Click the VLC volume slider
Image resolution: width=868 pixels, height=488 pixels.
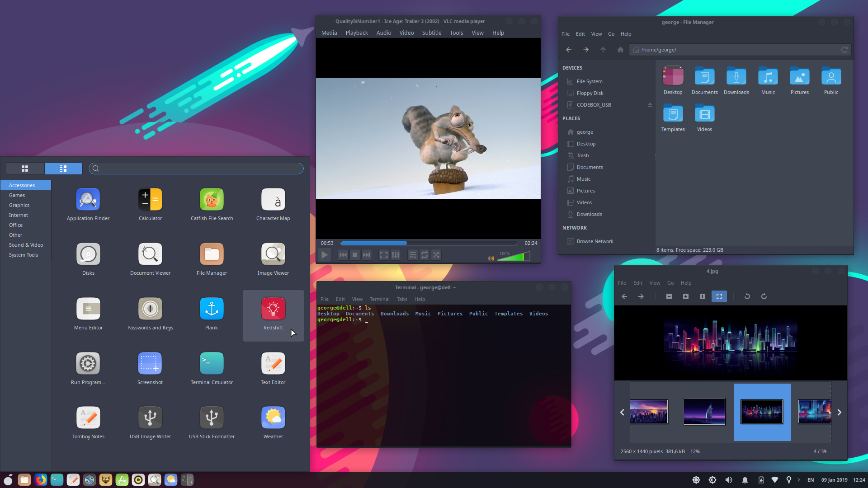pyautogui.click(x=513, y=257)
